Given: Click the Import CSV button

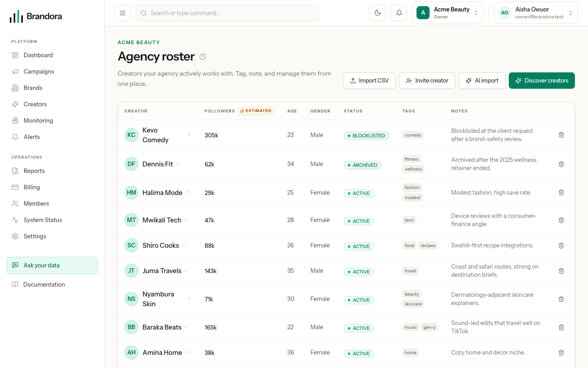Looking at the screenshot, I should [369, 81].
